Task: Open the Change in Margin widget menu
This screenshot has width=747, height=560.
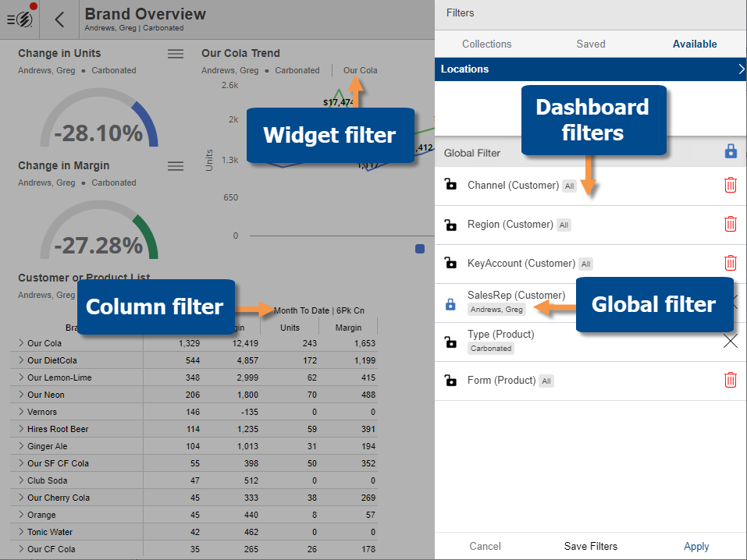Action: [176, 166]
